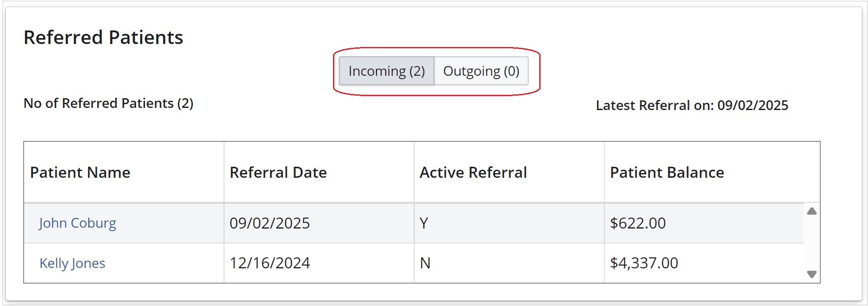
Task: Select John Coburg's active referral Y cell
Action: [424, 223]
